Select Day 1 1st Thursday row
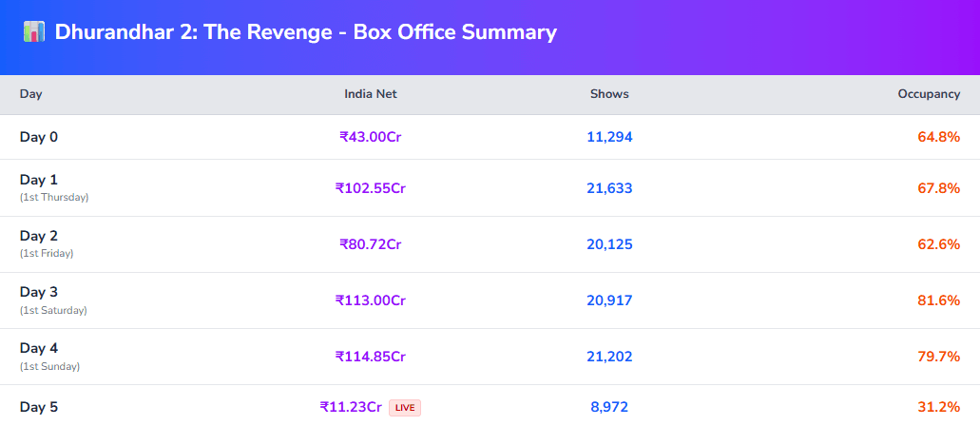Viewport: 980px width, 426px height. click(x=53, y=187)
